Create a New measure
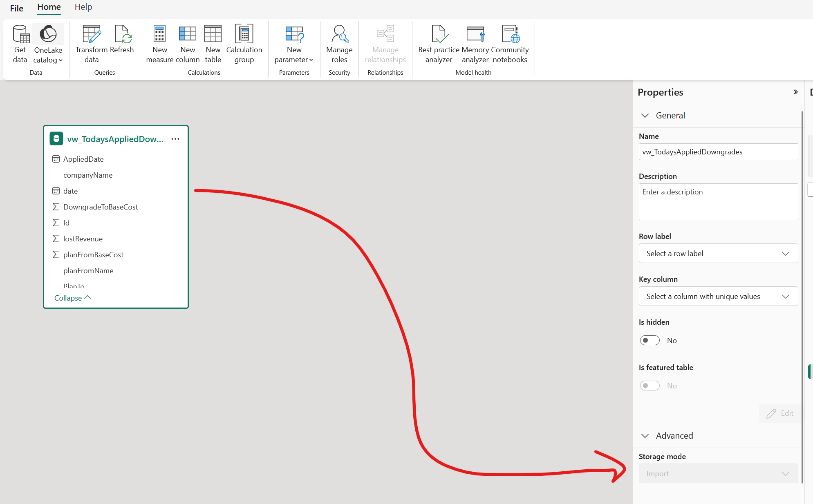 tap(160, 44)
